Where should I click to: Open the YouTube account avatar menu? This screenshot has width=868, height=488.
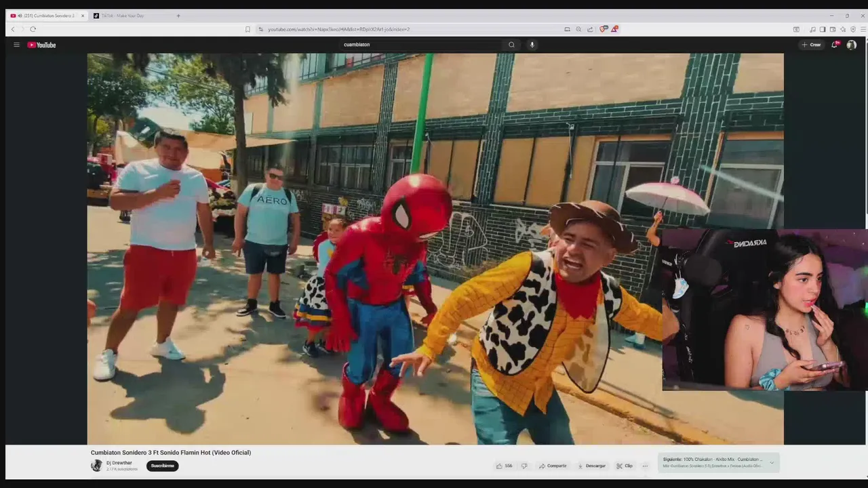[x=851, y=45]
